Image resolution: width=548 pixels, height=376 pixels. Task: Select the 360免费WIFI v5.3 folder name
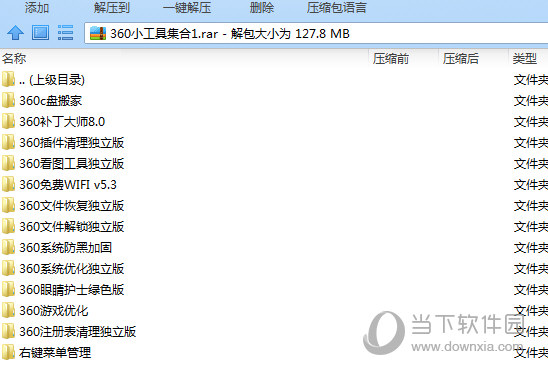tap(68, 185)
